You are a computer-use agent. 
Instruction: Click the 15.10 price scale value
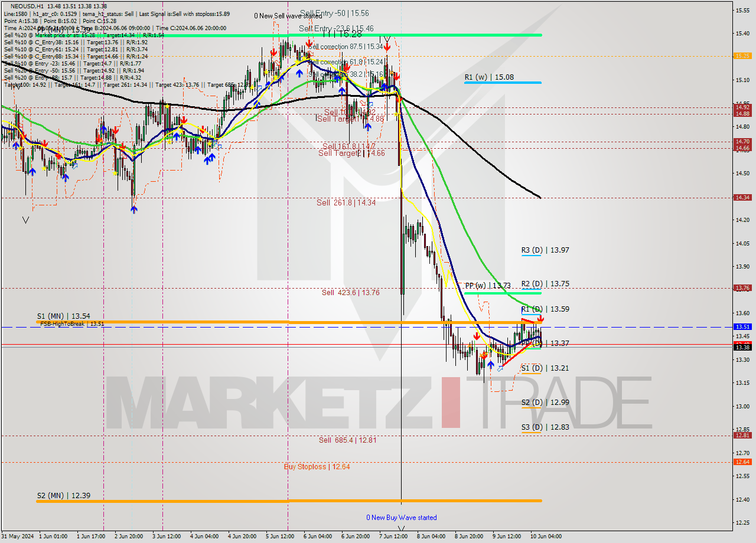coord(742,80)
